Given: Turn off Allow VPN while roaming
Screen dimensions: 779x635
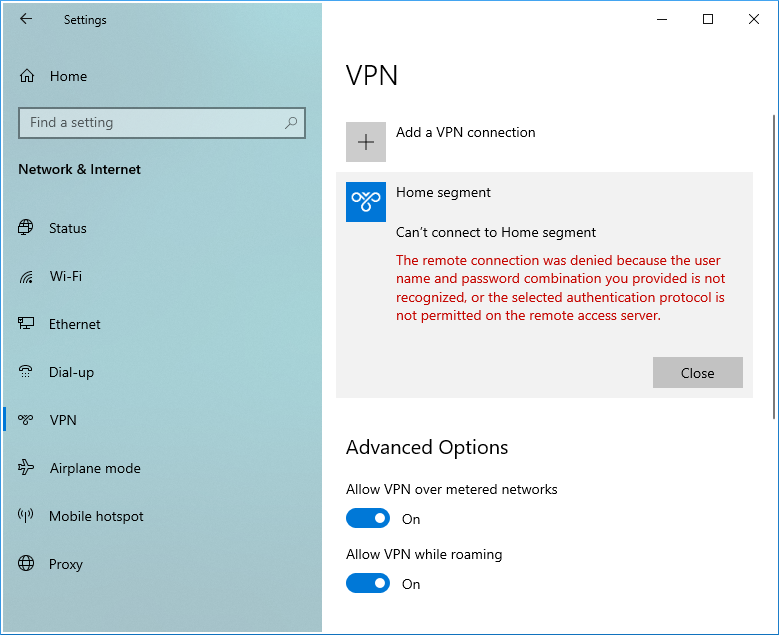Looking at the screenshot, I should 367,583.
